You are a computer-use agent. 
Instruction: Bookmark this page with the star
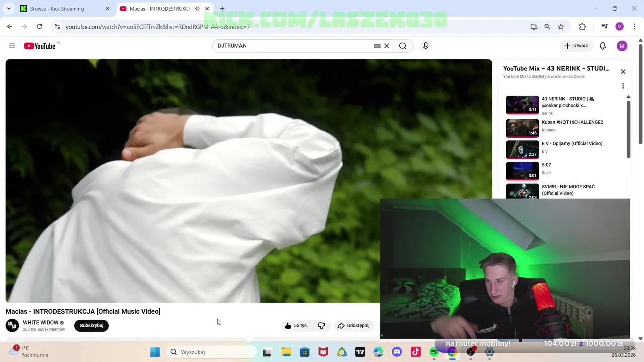[561, 27]
